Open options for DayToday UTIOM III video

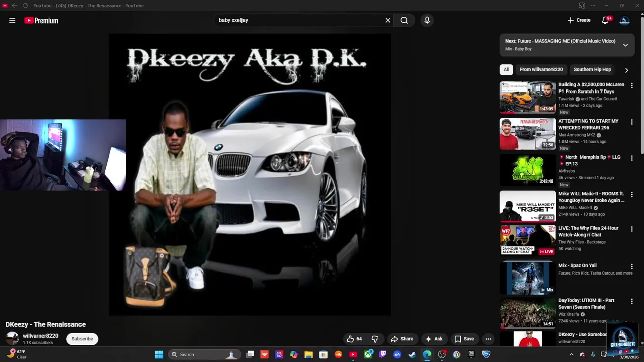click(x=632, y=301)
